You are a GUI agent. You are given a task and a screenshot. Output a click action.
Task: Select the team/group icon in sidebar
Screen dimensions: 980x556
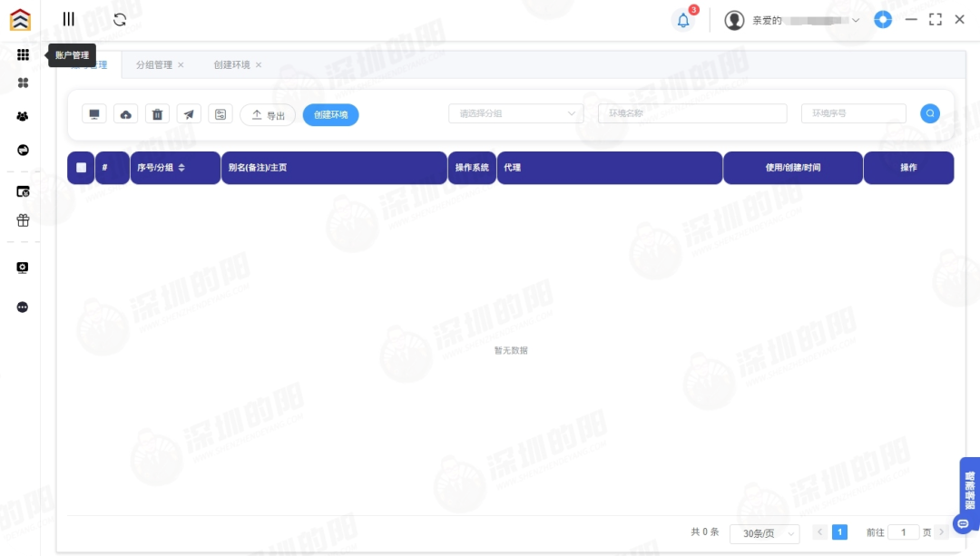click(x=23, y=115)
